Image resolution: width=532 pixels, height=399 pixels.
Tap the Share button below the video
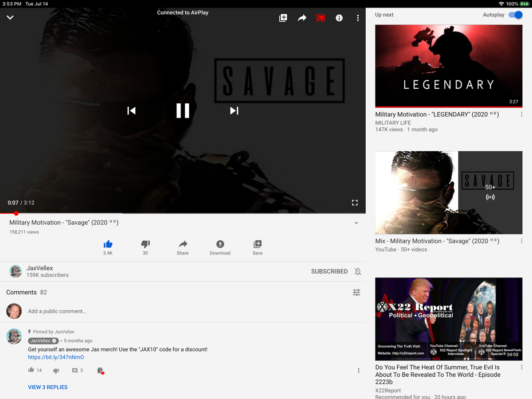183,247
